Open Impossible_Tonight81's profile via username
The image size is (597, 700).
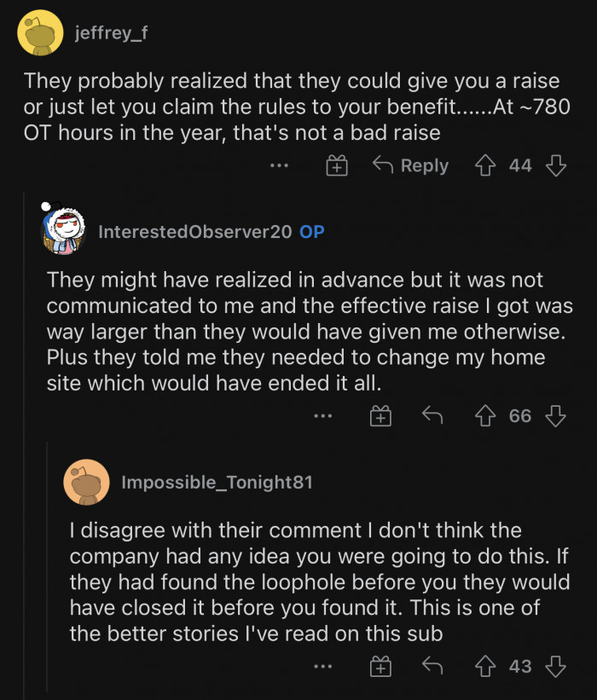coord(217,483)
